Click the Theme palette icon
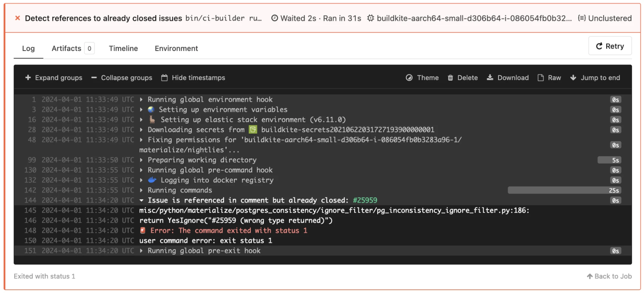The image size is (644, 293). coord(409,77)
